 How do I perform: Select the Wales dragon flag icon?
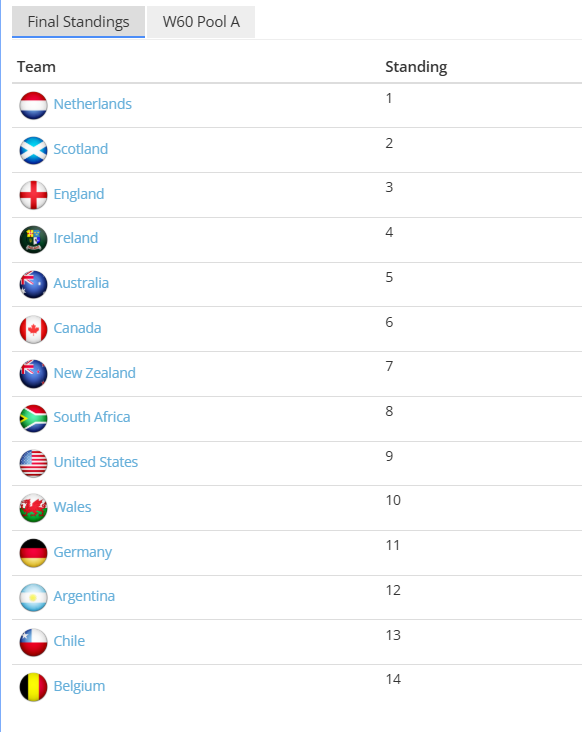pyautogui.click(x=33, y=508)
